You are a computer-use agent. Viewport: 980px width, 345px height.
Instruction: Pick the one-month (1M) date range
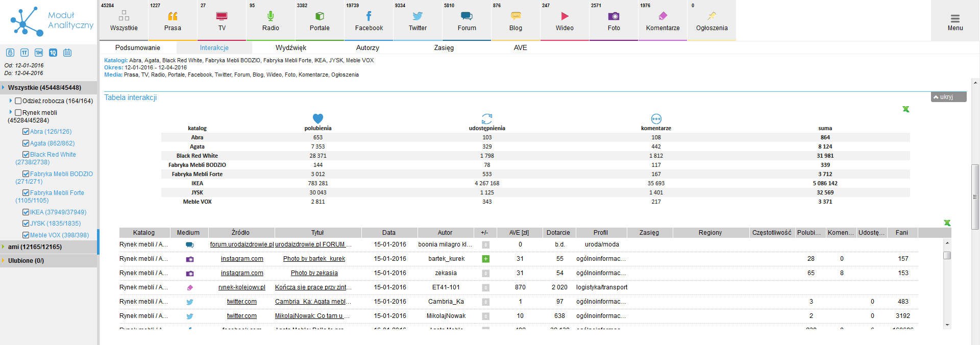point(39,53)
